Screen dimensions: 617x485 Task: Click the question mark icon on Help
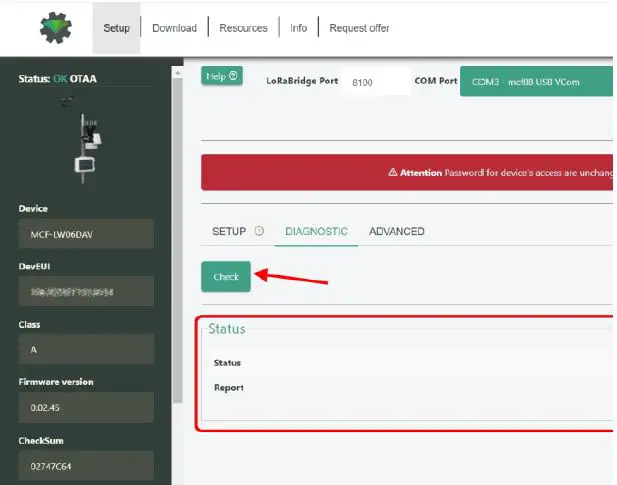click(x=233, y=76)
